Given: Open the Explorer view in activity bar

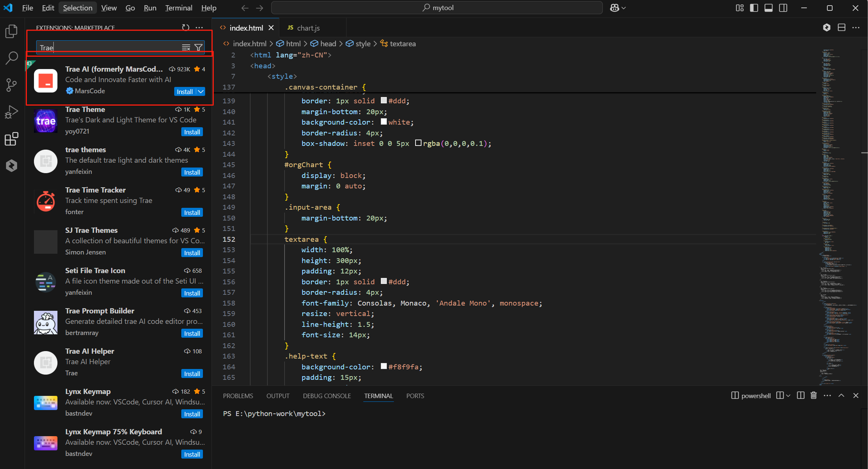Looking at the screenshot, I should [x=12, y=31].
